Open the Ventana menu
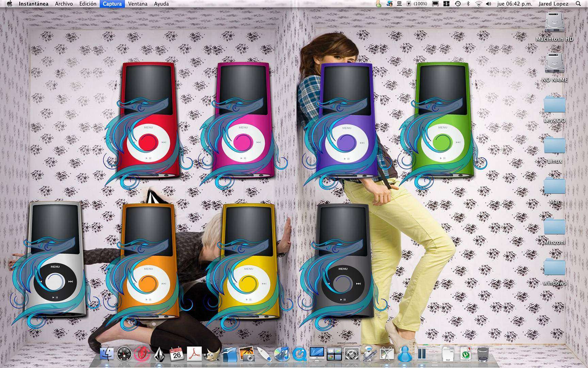 coord(138,4)
